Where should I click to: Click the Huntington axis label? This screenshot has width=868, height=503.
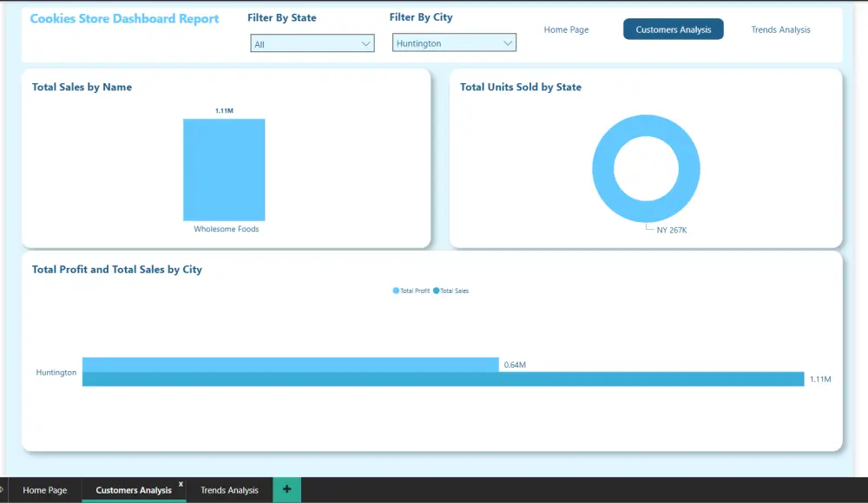point(56,372)
